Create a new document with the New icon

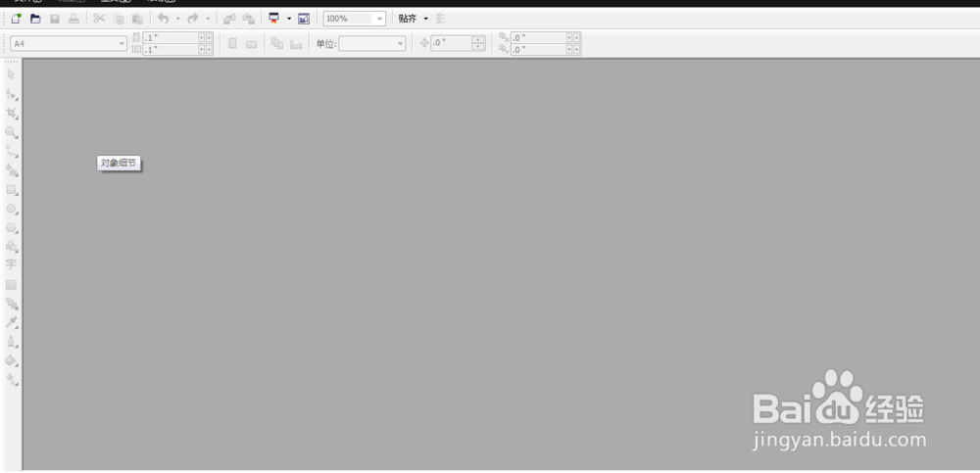17,19
